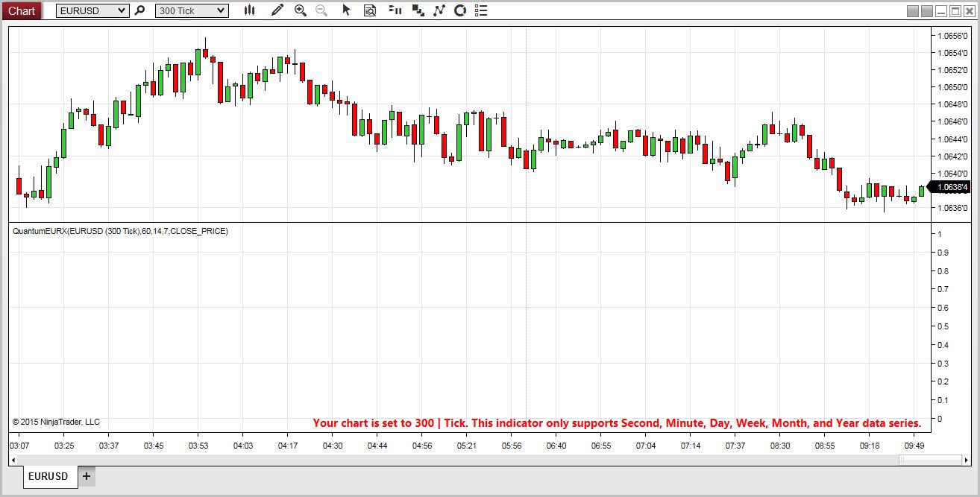Click the first gray window link square

[x=913, y=11]
